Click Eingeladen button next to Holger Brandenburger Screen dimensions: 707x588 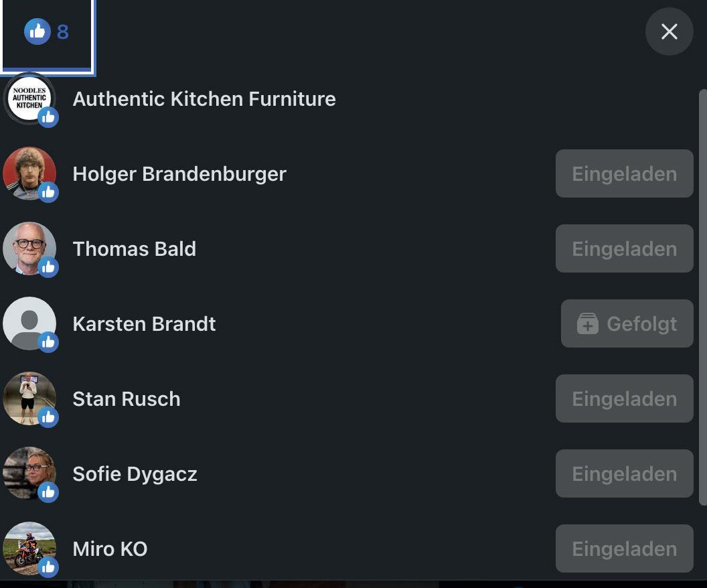click(624, 174)
